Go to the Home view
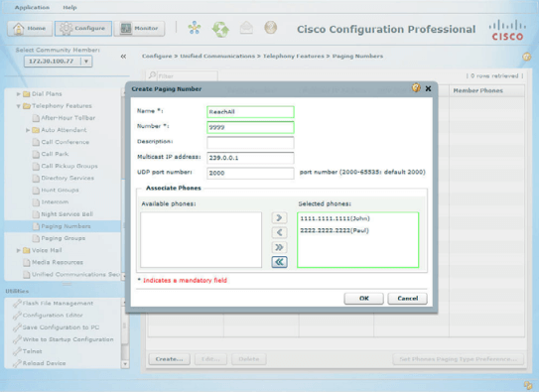The image size is (539, 392). coord(30,28)
